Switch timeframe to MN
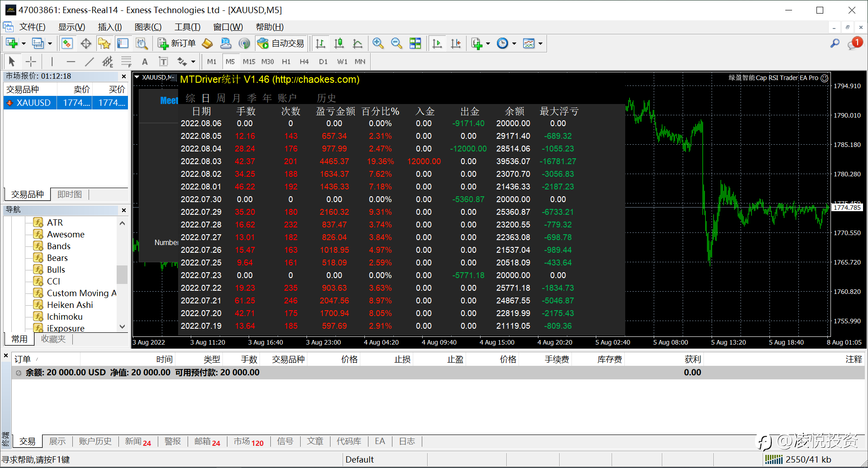Viewport: 868px width, 468px height. click(x=360, y=61)
